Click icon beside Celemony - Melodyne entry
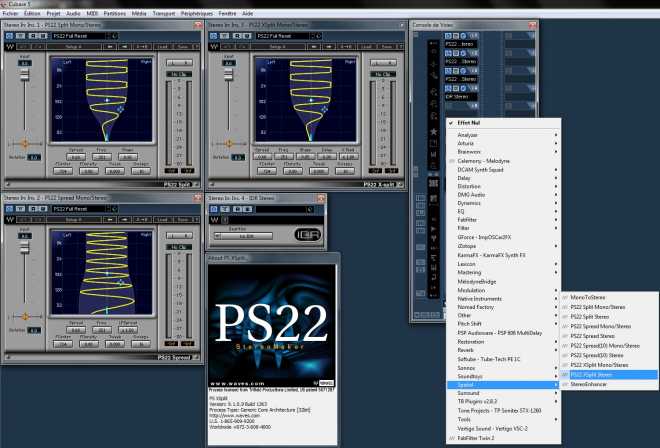The height and width of the screenshot is (448, 660). [452, 161]
